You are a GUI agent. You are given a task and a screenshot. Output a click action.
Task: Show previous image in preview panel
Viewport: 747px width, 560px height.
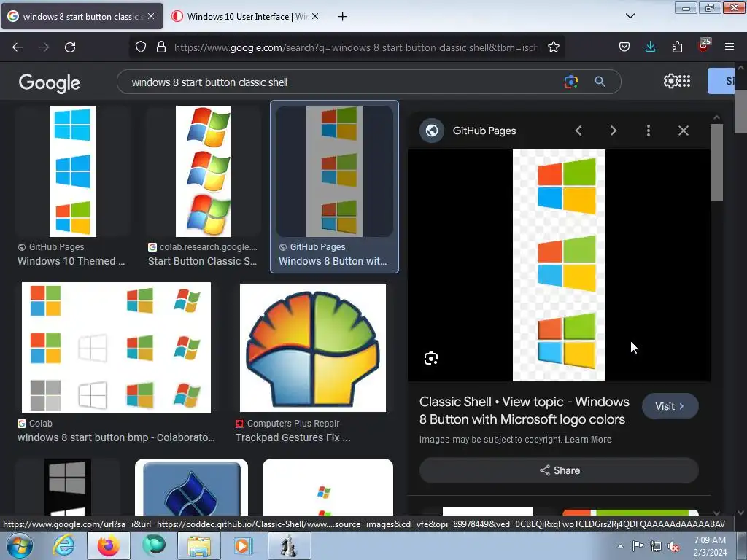click(x=578, y=131)
